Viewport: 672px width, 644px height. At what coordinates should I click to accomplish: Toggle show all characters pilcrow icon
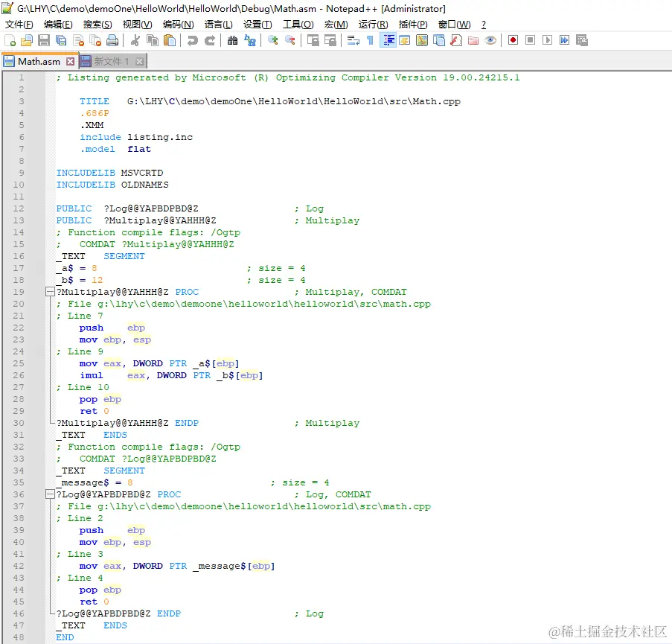(371, 40)
